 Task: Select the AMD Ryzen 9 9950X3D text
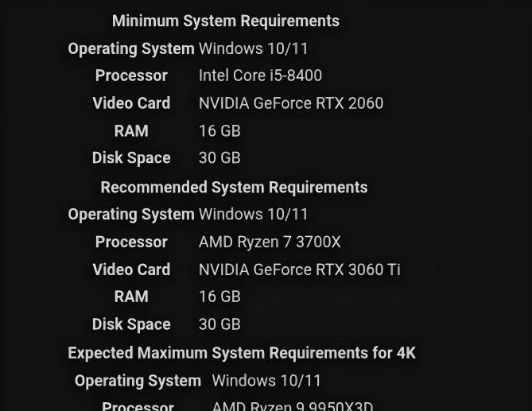pyautogui.click(x=293, y=406)
